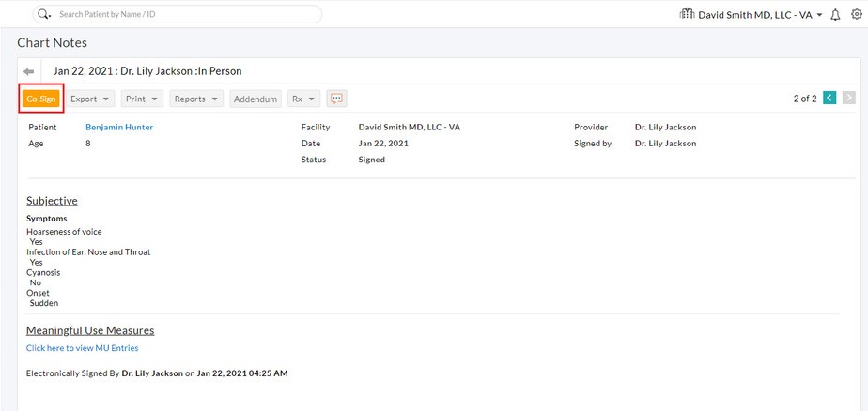The height and width of the screenshot is (411, 868).
Task: Click the facility building icon
Action: (x=687, y=14)
